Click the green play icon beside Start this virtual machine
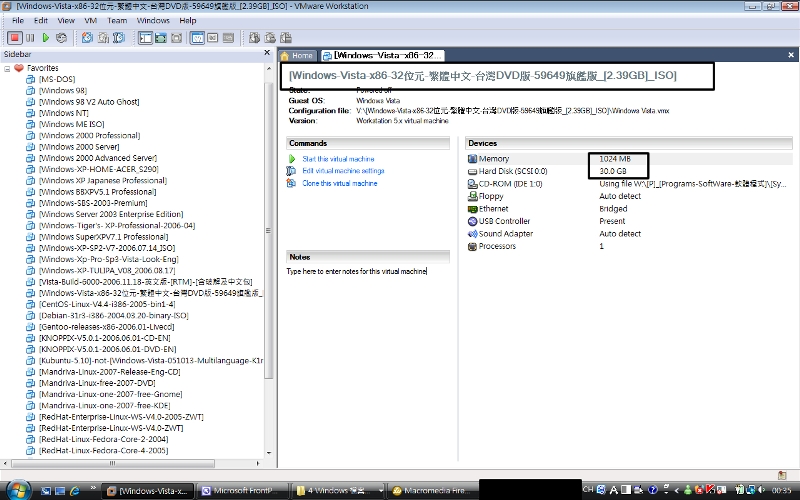Viewport: 800px width, 500px height. click(292, 159)
